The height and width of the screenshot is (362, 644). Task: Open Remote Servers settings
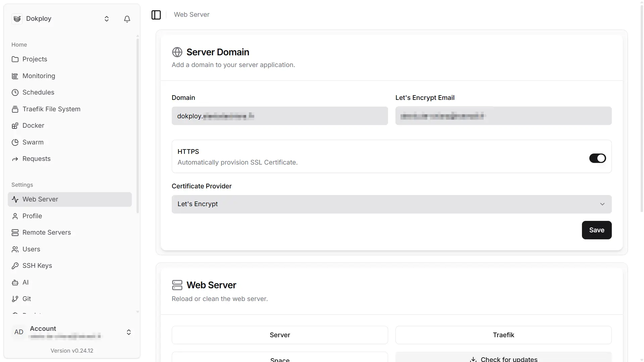pyautogui.click(x=70, y=233)
